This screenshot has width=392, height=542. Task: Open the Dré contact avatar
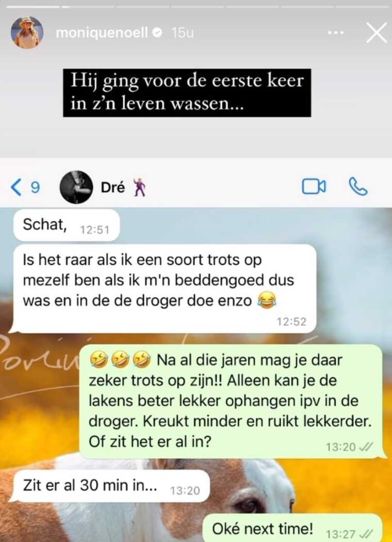(x=76, y=187)
